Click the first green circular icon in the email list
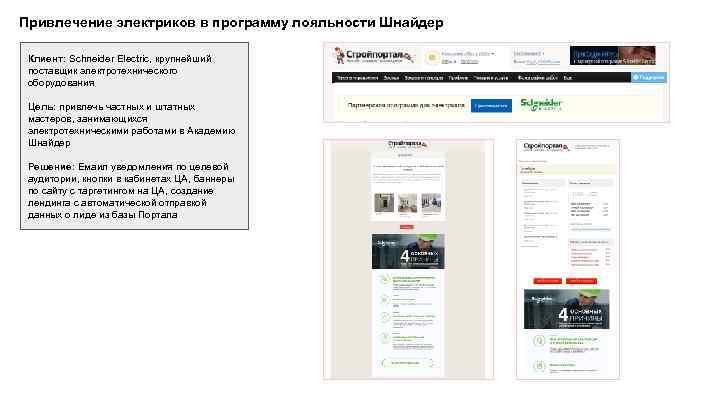This screenshot has width=720, height=405. pyautogui.click(x=385, y=280)
